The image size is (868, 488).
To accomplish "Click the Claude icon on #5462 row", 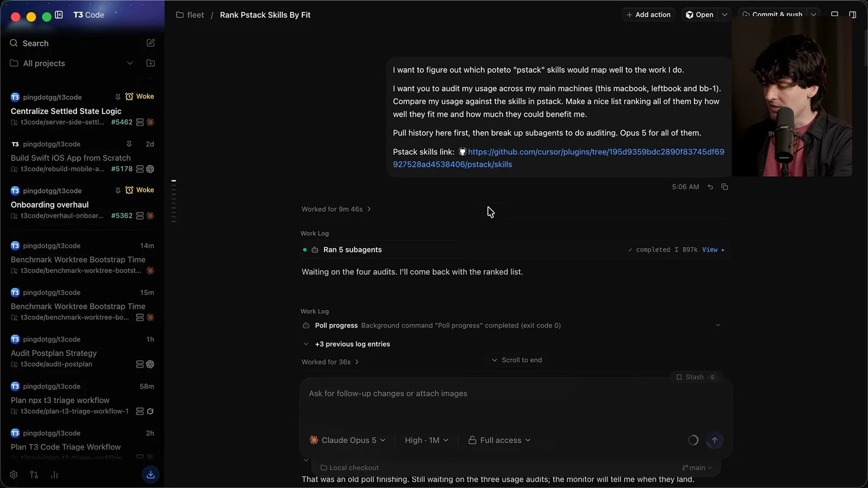I will point(150,123).
